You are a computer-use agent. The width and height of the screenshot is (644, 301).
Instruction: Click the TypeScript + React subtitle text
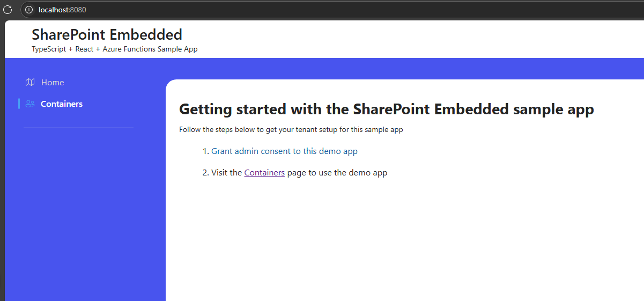pos(115,49)
